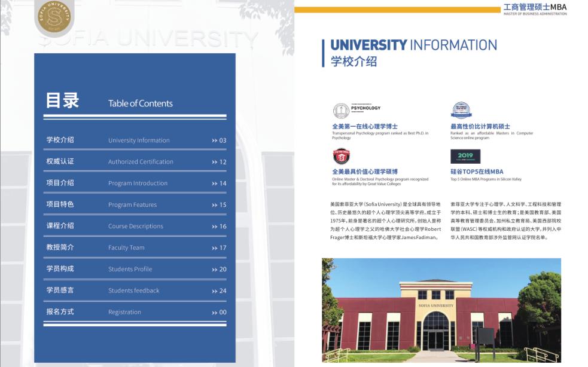Click the 学员感言 contents label
The height and width of the screenshot is (367, 588).
tap(60, 290)
